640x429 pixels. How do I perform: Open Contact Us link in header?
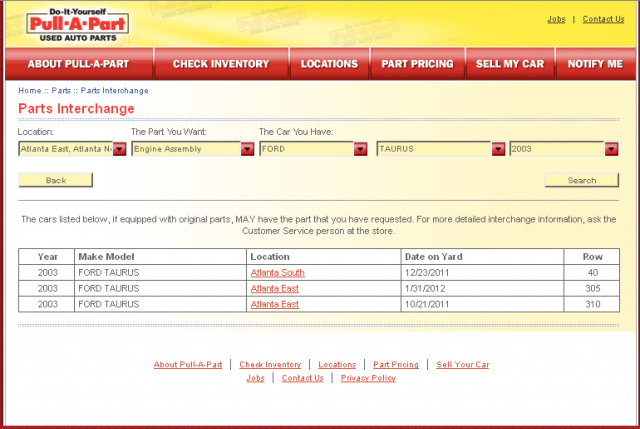coord(603,19)
